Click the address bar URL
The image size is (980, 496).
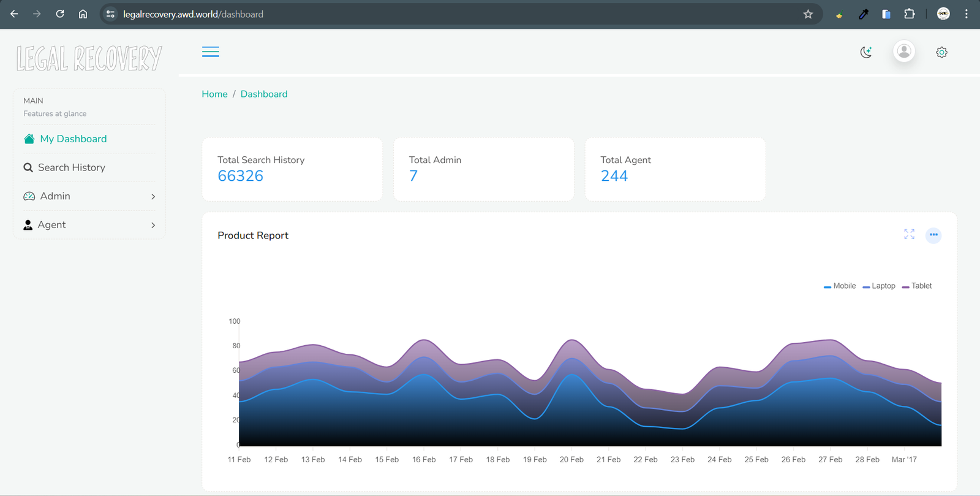193,14
